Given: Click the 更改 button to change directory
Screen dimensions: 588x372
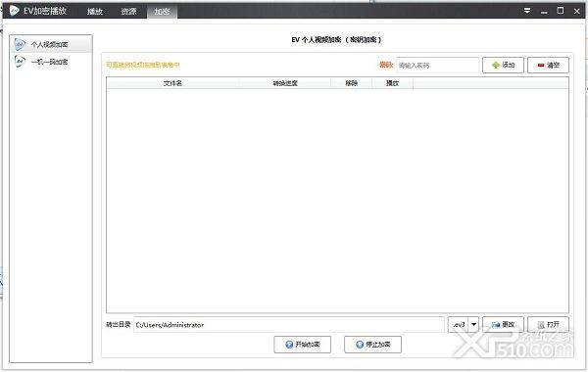Looking at the screenshot, I should point(503,324).
